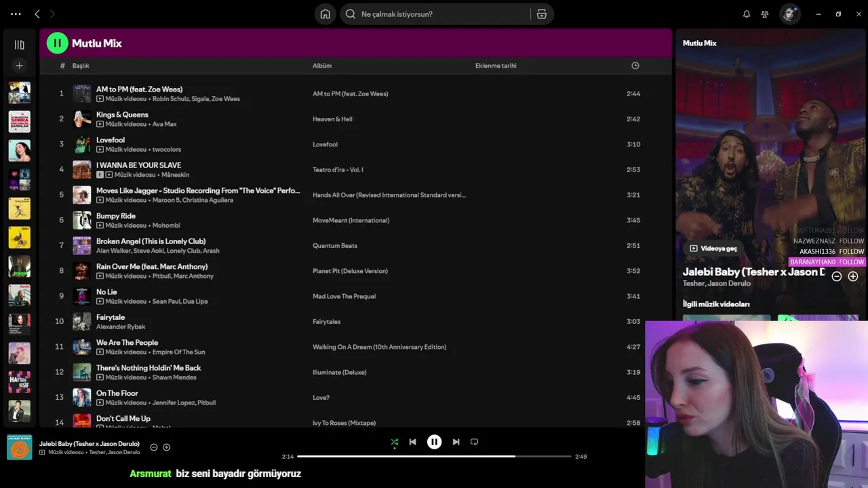Click Jalebi Baby title in player bar

(90, 444)
